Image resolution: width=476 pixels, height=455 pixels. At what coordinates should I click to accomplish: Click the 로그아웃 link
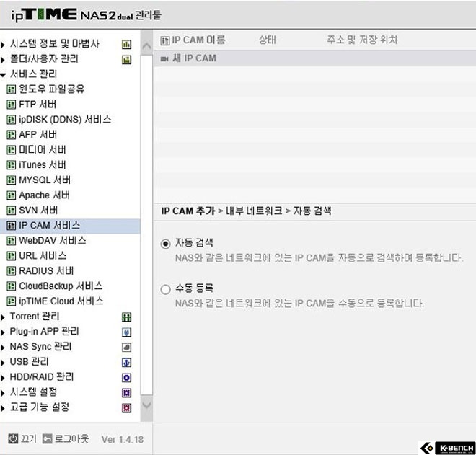click(71, 438)
